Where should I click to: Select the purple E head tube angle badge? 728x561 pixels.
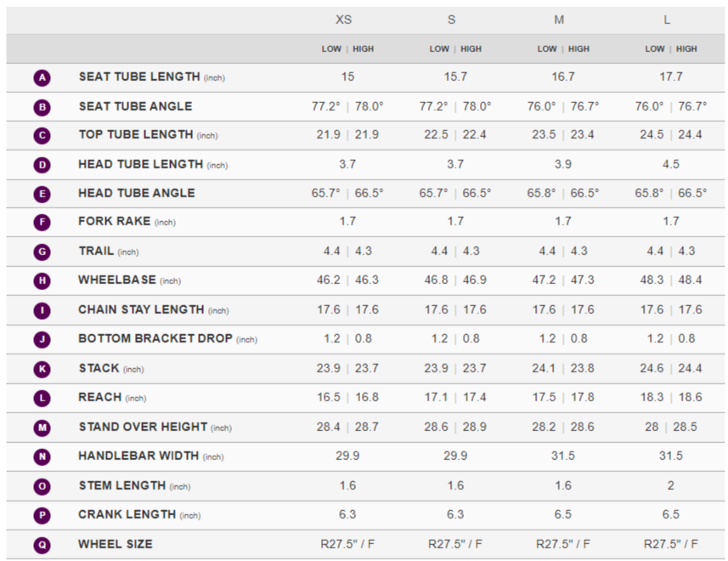click(x=42, y=194)
